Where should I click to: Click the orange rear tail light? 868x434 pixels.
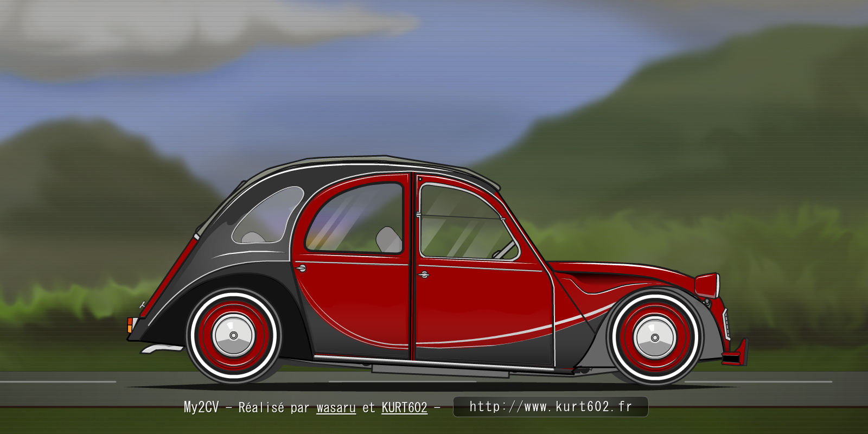click(x=130, y=324)
